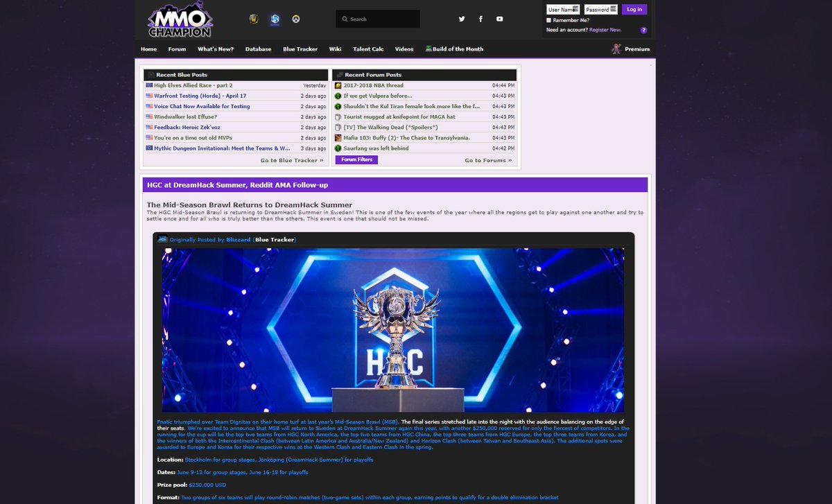
Task: Open the Talent Calc menu item
Action: pos(368,49)
